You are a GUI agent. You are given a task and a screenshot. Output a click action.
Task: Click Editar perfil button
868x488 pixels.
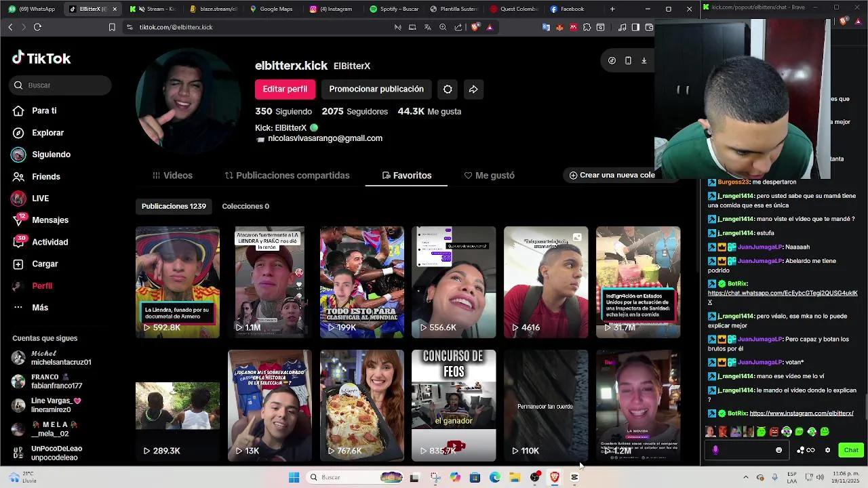click(285, 89)
